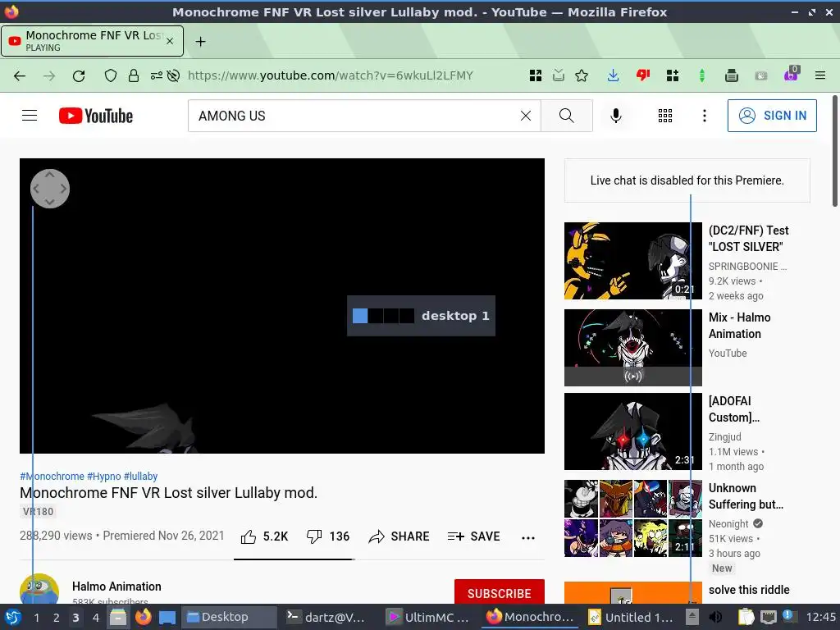Select the Monochrome FNF VR browser tab
Screen dimensions: 840x630
click(x=92, y=41)
